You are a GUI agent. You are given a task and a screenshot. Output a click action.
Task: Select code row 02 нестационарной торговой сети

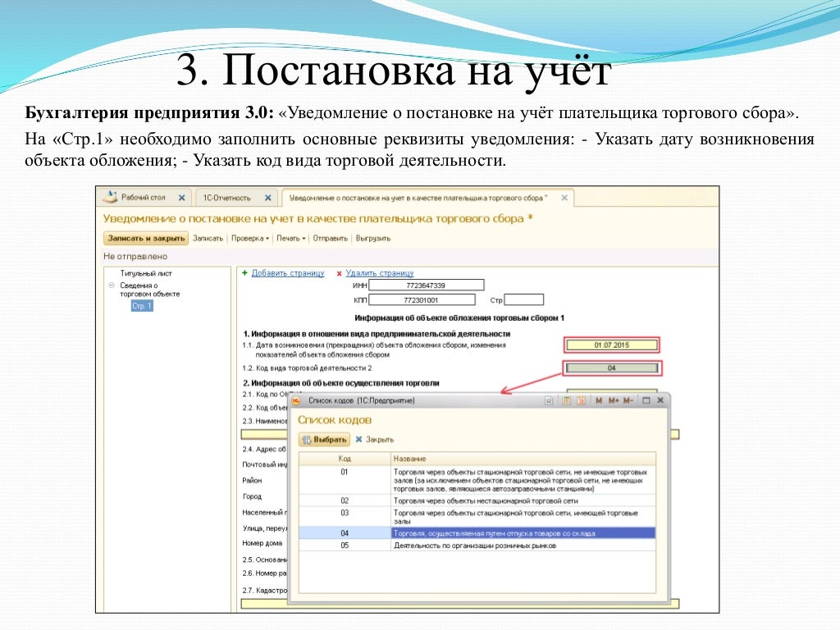click(x=477, y=500)
